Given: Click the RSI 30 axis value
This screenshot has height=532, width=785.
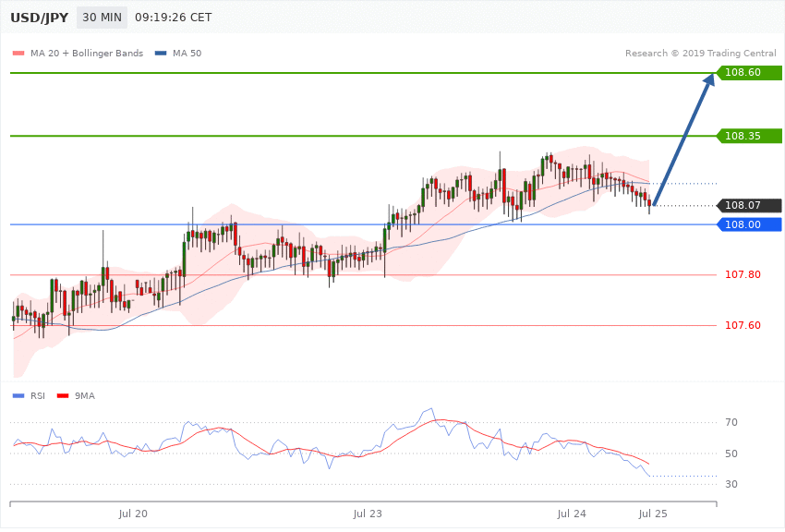Looking at the screenshot, I should [731, 484].
